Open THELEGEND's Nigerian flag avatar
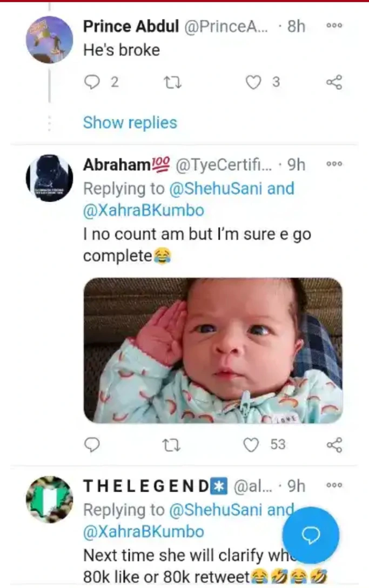 49,499
